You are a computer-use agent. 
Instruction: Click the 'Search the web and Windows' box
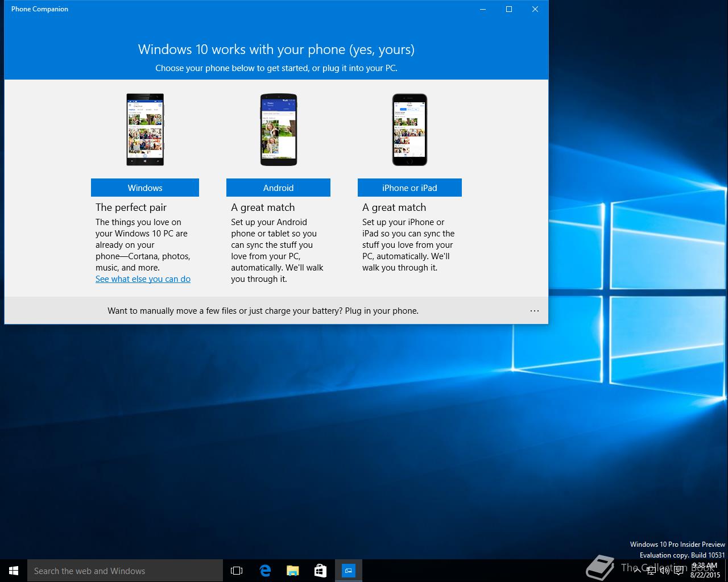(x=125, y=571)
